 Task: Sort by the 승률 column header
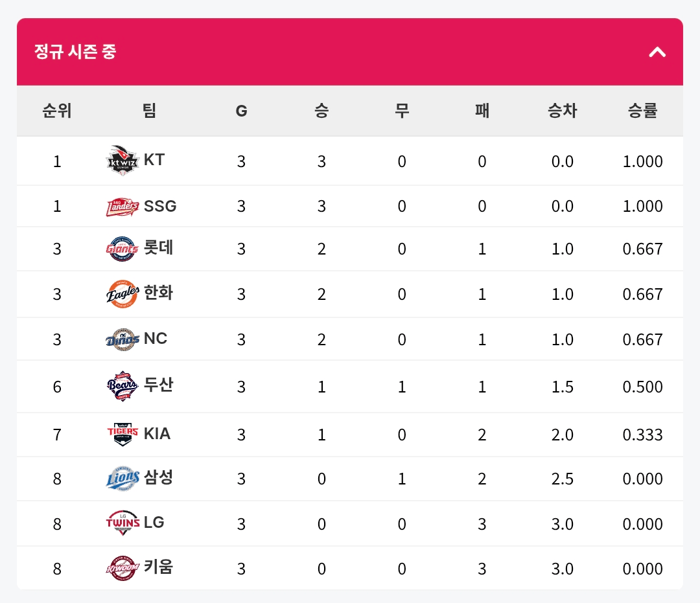pos(642,111)
